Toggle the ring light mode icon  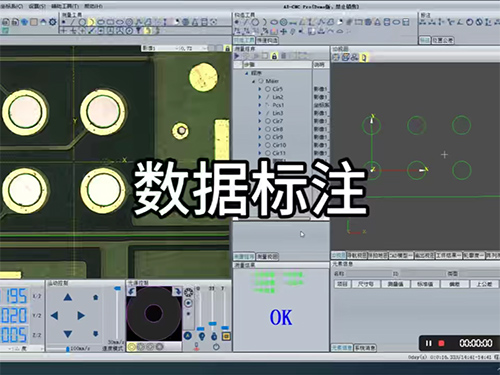188,292
